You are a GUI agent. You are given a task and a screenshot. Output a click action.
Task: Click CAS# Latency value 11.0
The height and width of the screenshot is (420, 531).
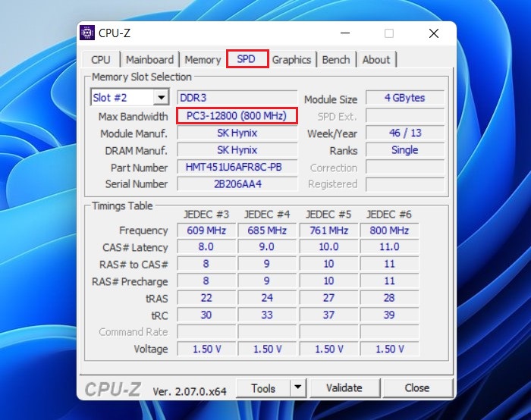point(389,246)
